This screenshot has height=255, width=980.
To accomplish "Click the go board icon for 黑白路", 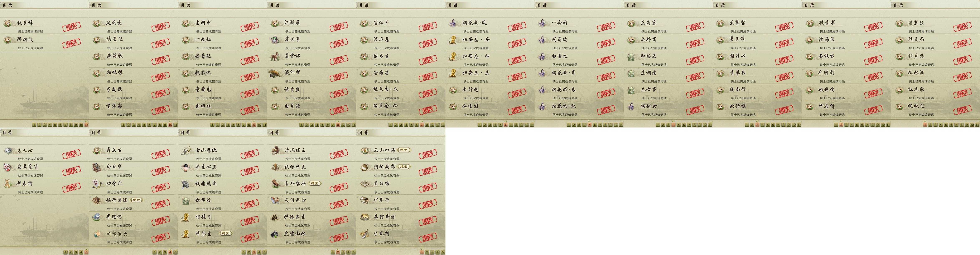I will pos(365,184).
